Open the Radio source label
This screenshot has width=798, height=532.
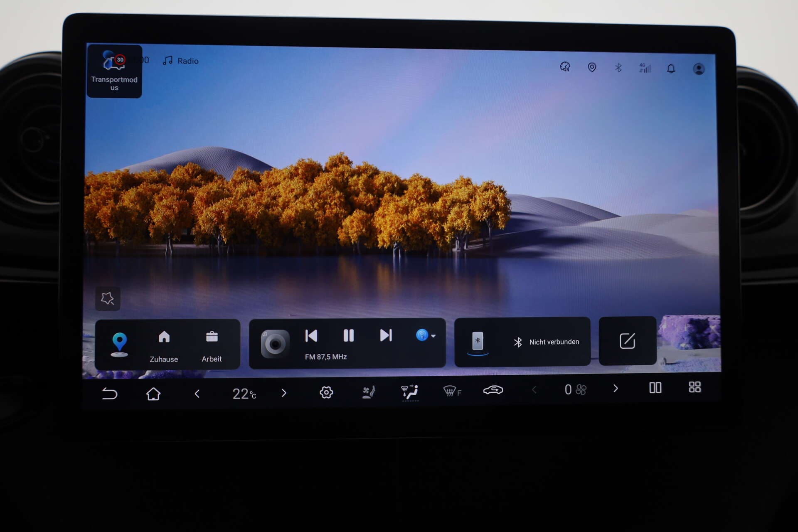click(181, 61)
